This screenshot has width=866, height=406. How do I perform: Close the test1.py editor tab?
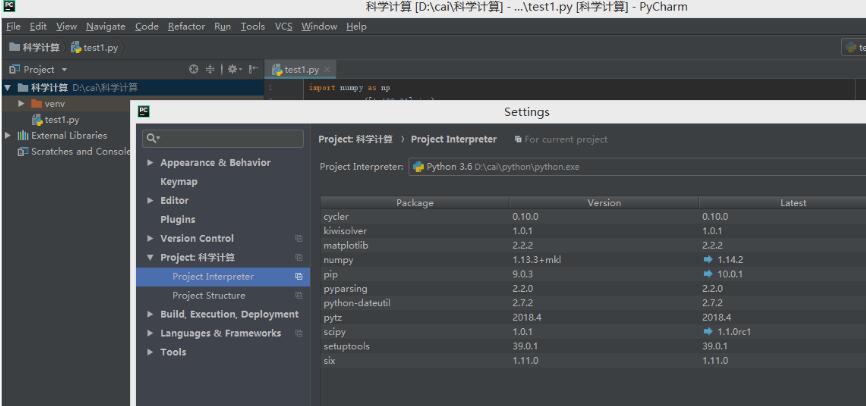click(327, 70)
